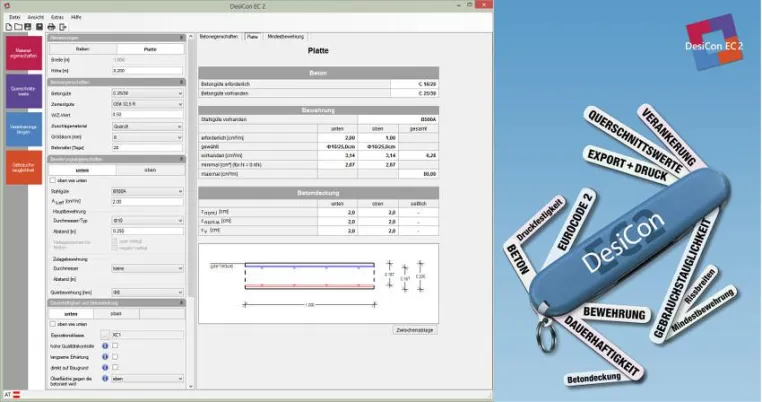This screenshot has width=762, height=402.
Task: Copy results with the Zwischenablage button
Action: tap(415, 330)
